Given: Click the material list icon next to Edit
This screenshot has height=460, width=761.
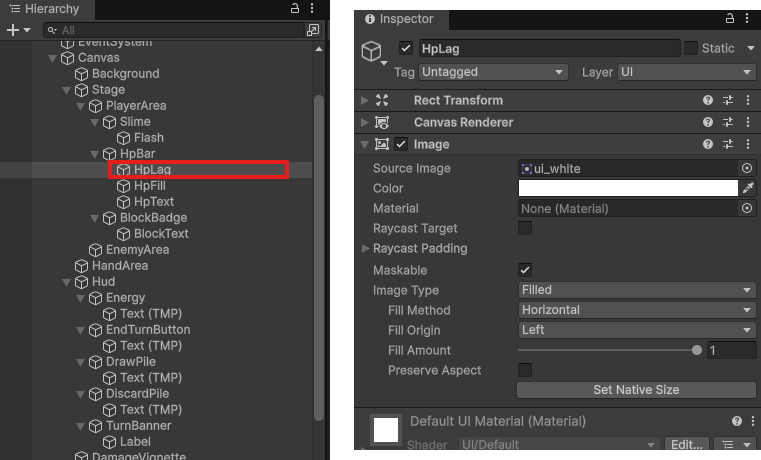Looking at the screenshot, I should 734,444.
